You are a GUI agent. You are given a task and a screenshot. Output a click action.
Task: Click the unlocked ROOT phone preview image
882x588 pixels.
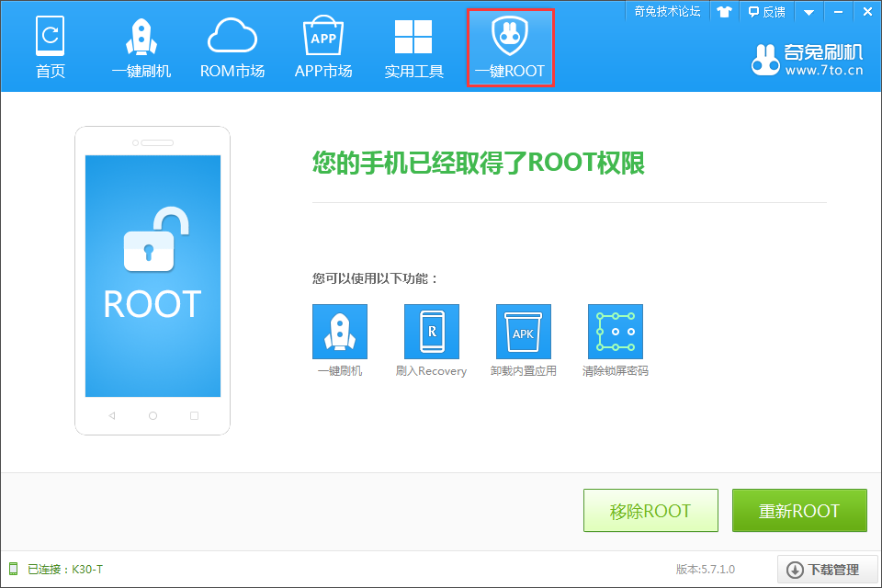point(153,280)
